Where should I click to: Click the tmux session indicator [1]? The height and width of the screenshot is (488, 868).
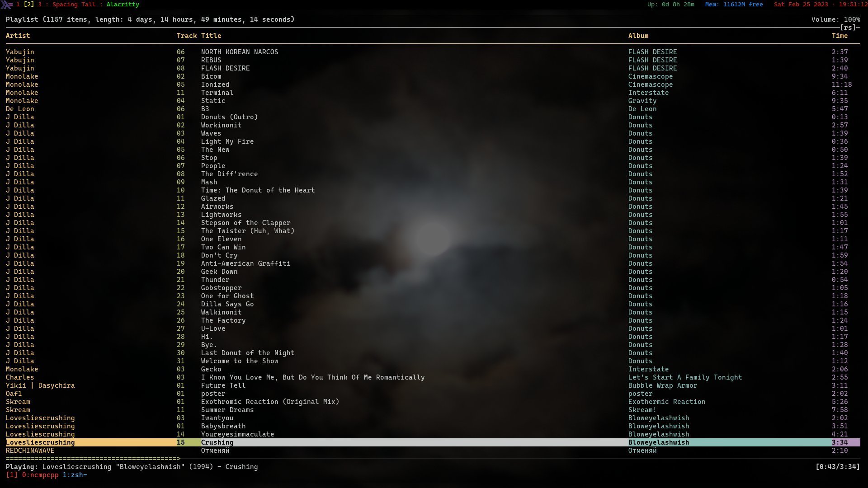tap(12, 475)
